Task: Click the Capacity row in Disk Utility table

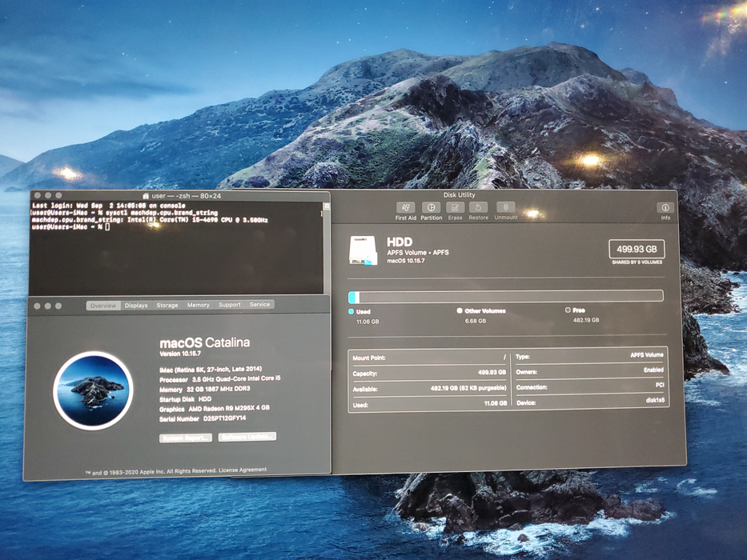Action: [x=429, y=373]
